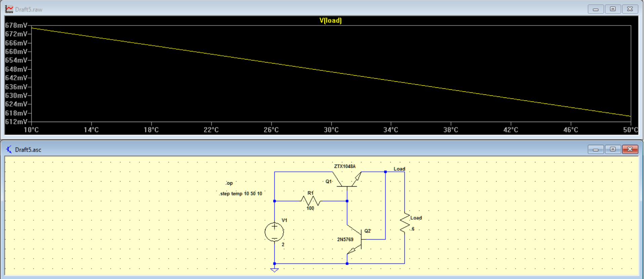Click the Q1 reference label

(x=328, y=182)
